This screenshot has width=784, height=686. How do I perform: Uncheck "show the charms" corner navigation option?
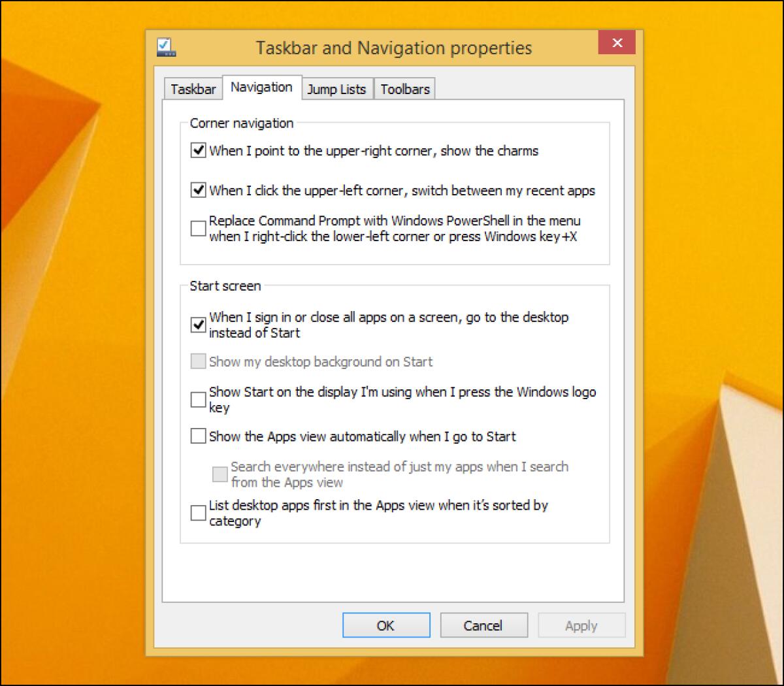(198, 150)
